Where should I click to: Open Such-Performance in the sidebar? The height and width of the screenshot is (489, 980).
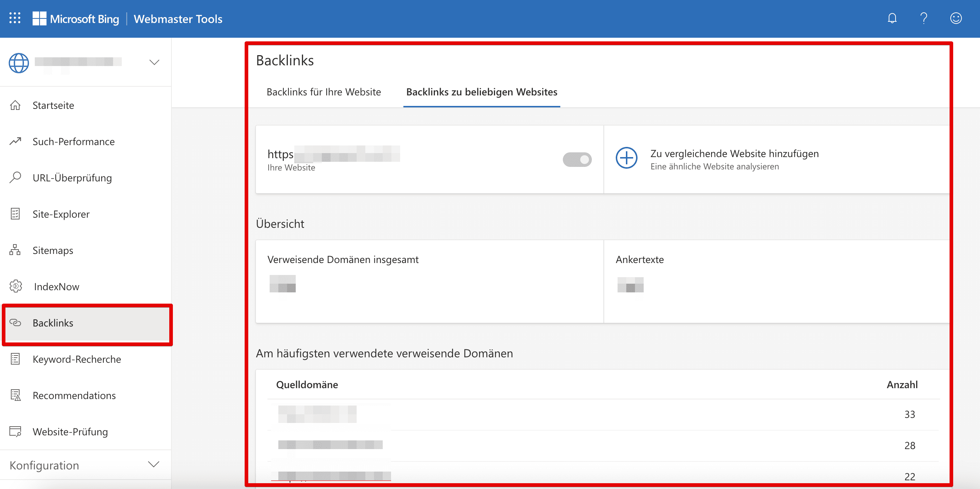pos(86,141)
